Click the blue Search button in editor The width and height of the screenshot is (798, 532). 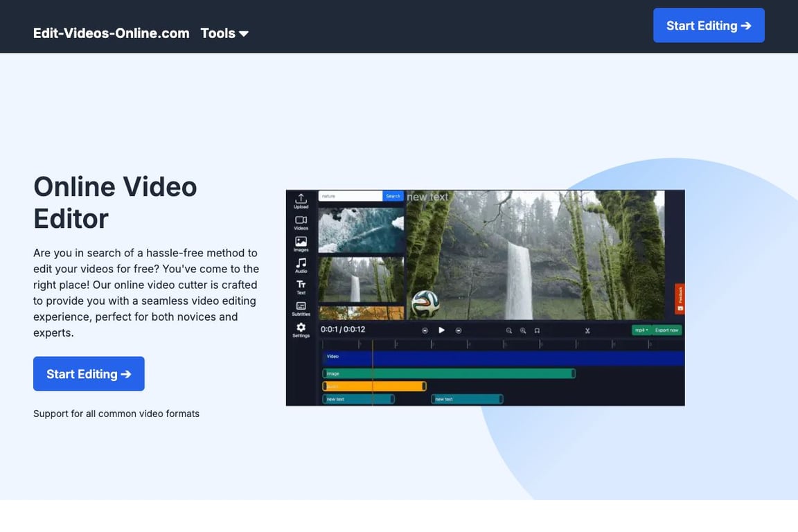393,196
